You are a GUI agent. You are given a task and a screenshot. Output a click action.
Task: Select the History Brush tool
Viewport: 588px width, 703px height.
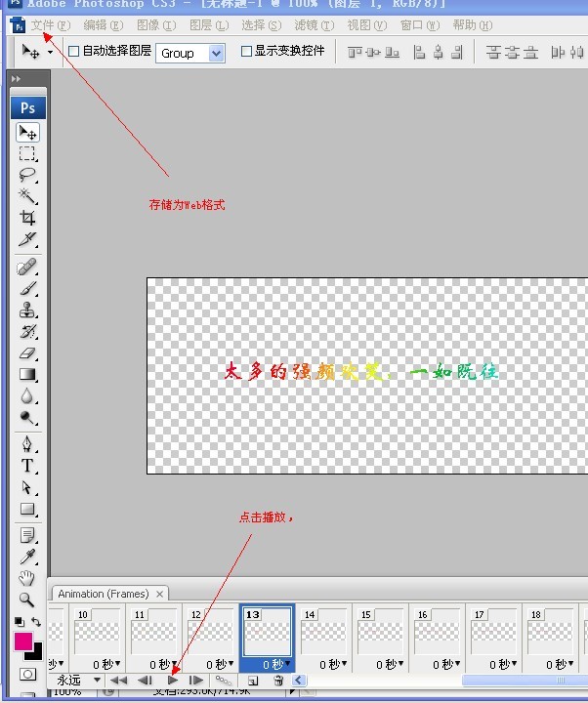click(x=27, y=331)
